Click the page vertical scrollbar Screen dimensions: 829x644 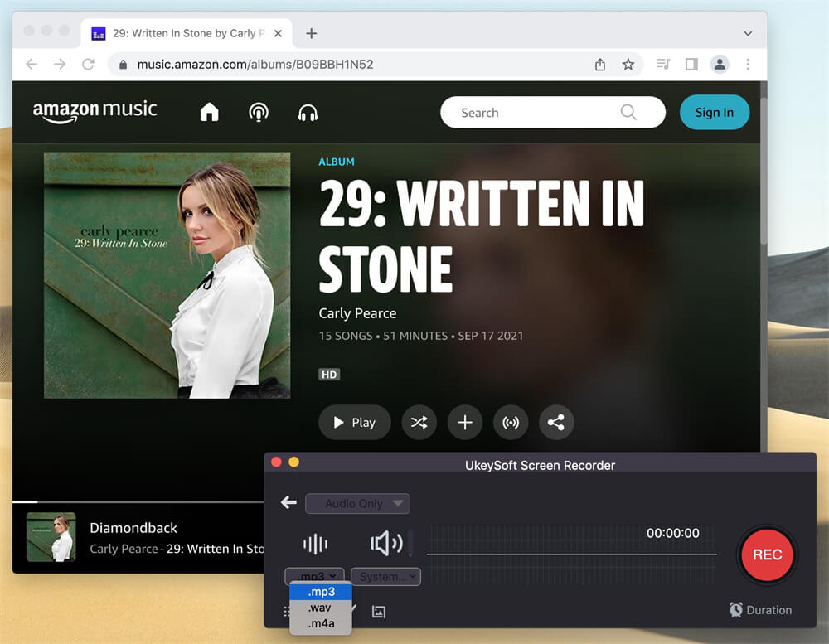tap(764, 169)
